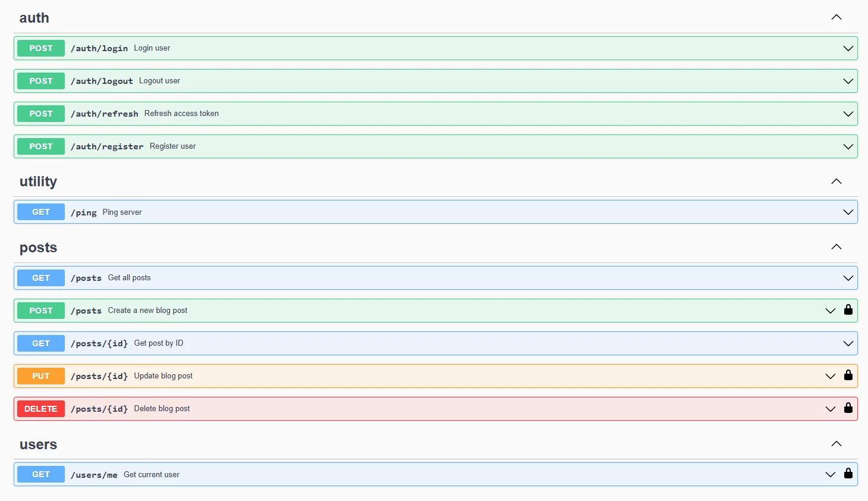Collapse the posts section chevron

pyautogui.click(x=836, y=247)
